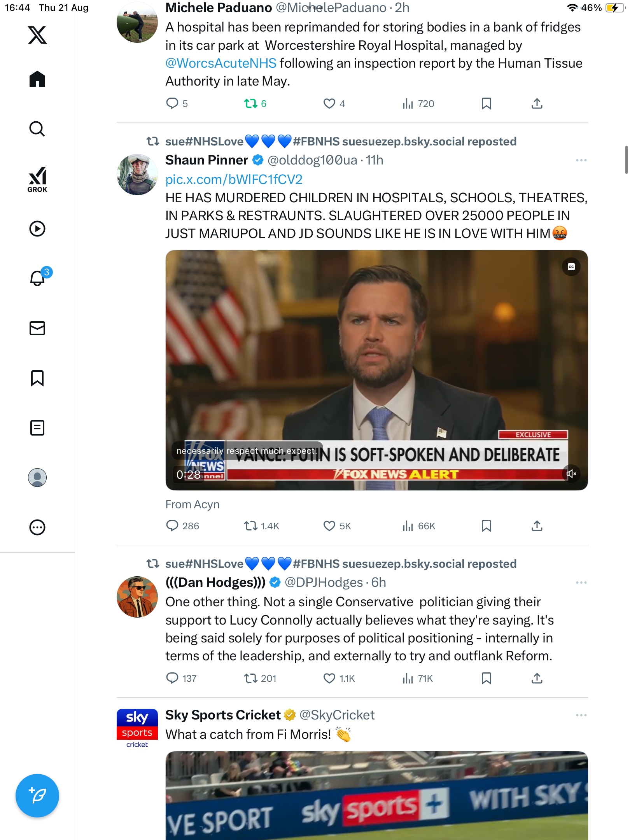Like the Shaun Pinner post
The height and width of the screenshot is (840, 630).
coord(329,526)
